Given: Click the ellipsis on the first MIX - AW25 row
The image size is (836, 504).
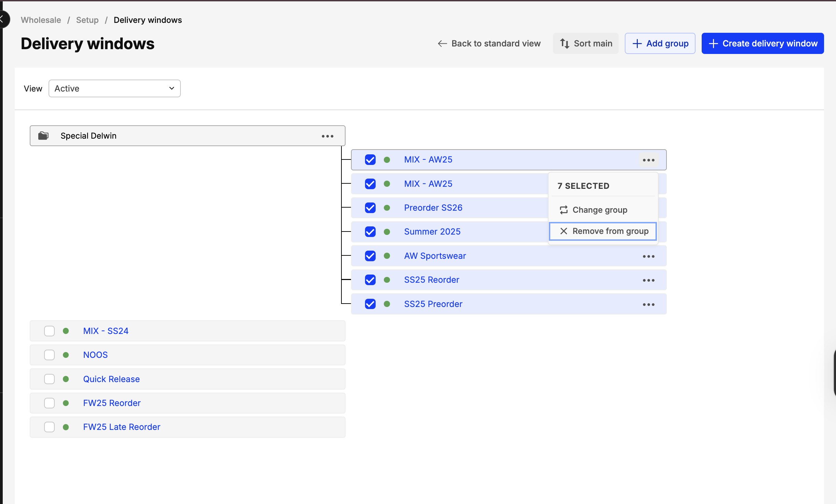Looking at the screenshot, I should 648,160.
